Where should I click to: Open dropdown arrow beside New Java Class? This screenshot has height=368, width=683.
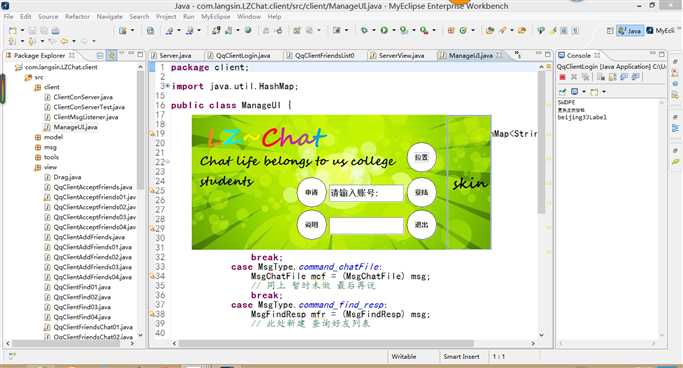pos(473,30)
